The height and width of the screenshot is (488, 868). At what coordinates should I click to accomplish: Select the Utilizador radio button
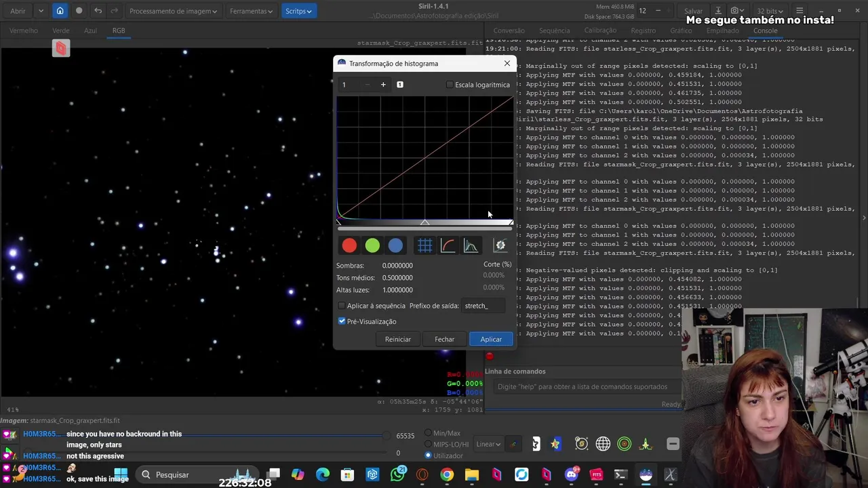428,455
